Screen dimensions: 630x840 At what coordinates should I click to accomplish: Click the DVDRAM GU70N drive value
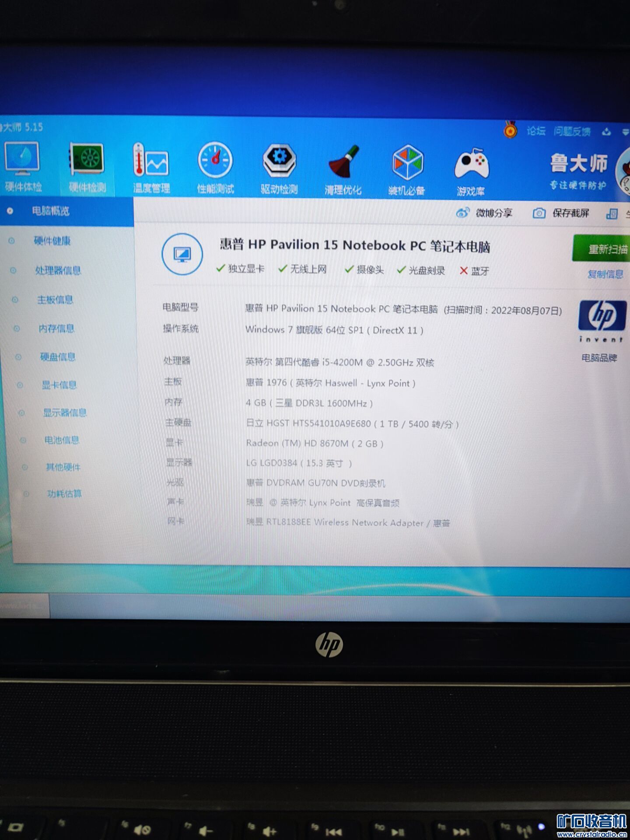click(315, 483)
